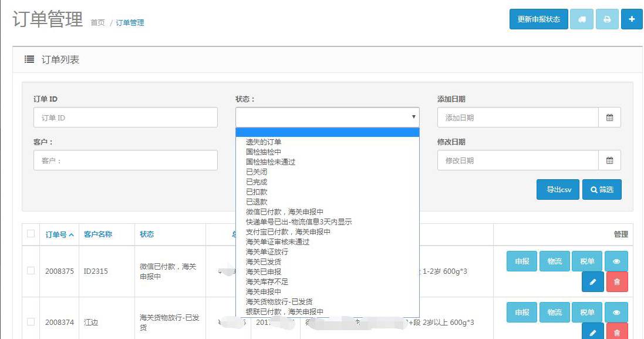Choose 海关库存不足 option
The width and height of the screenshot is (644, 339).
coord(267,282)
